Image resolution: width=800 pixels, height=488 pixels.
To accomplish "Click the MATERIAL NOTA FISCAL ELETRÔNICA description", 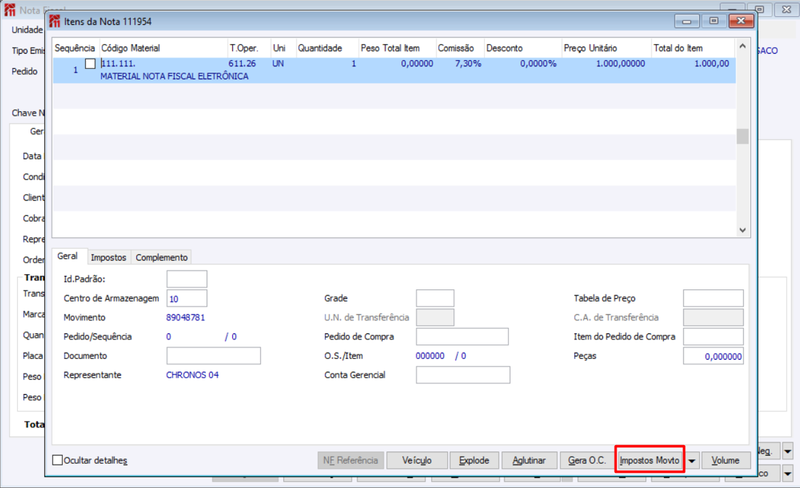I will (x=174, y=76).
